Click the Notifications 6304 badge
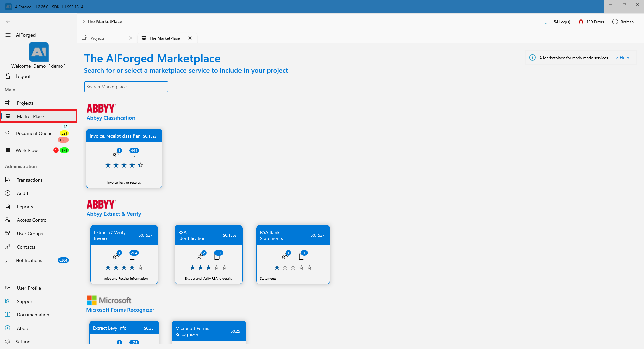This screenshot has height=349, width=644. (x=63, y=260)
